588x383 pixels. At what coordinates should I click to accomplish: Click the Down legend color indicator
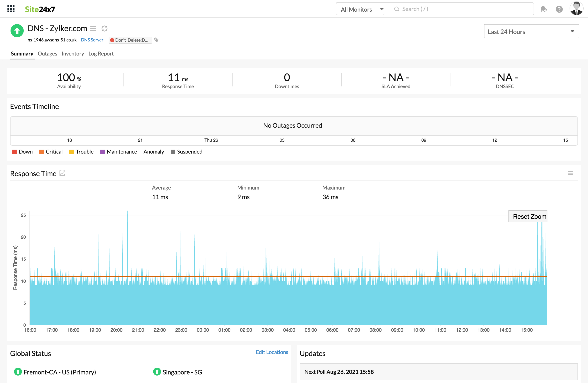[x=13, y=152]
